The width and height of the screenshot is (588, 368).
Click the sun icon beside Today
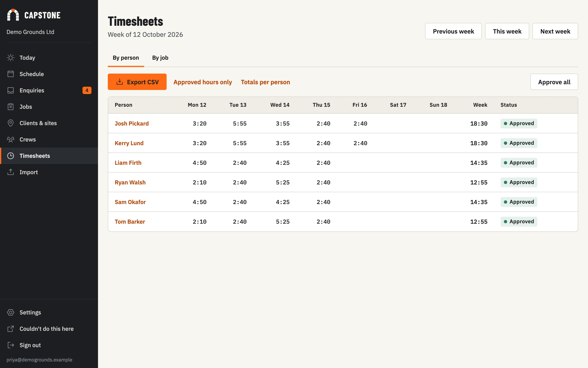10,58
